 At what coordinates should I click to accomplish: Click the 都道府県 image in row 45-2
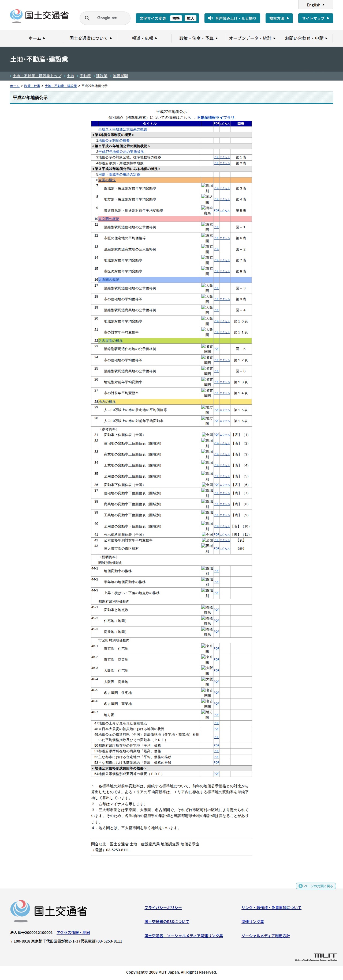coord(207,621)
